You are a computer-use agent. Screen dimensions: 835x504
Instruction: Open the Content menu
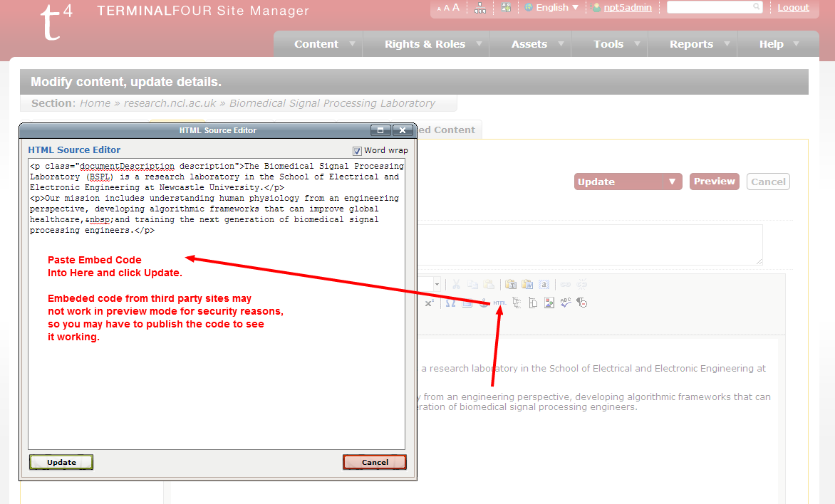pyautogui.click(x=316, y=44)
